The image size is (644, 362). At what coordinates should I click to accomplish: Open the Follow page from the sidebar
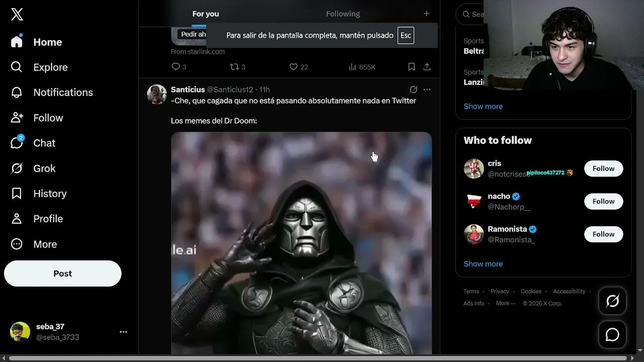tap(37, 118)
